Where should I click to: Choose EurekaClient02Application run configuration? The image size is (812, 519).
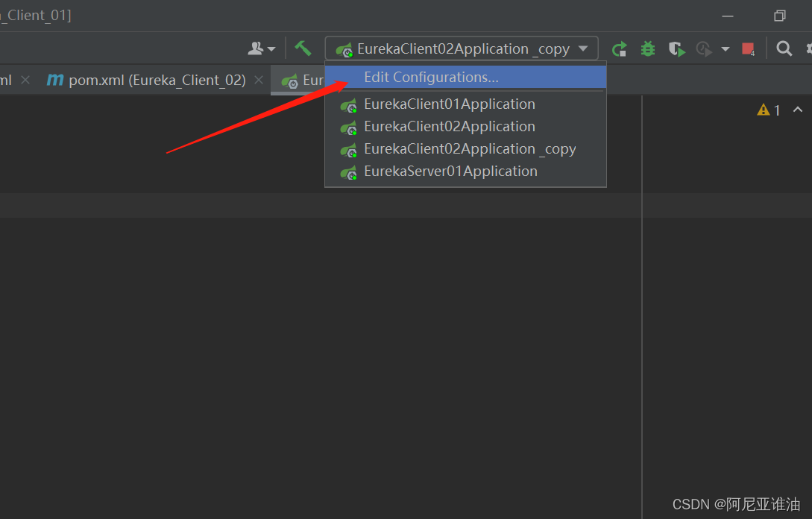(x=465, y=126)
